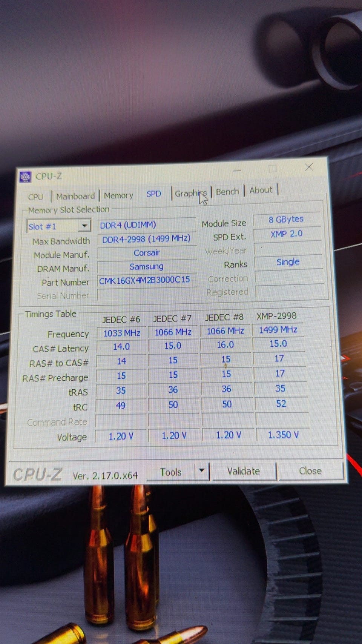Click the XMP-2998 column header
Viewport: 362px width, 644px height.
pyautogui.click(x=276, y=316)
